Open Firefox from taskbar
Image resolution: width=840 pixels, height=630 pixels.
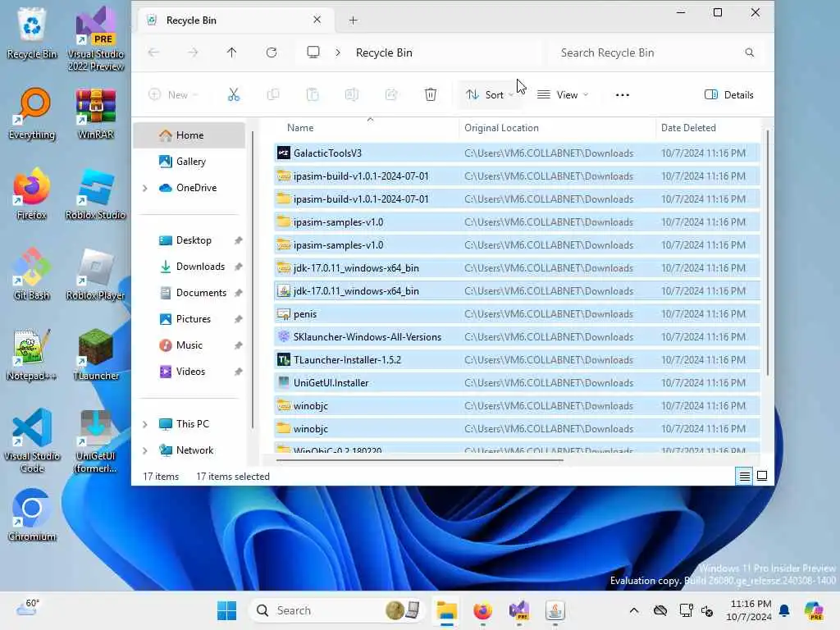[x=482, y=610]
